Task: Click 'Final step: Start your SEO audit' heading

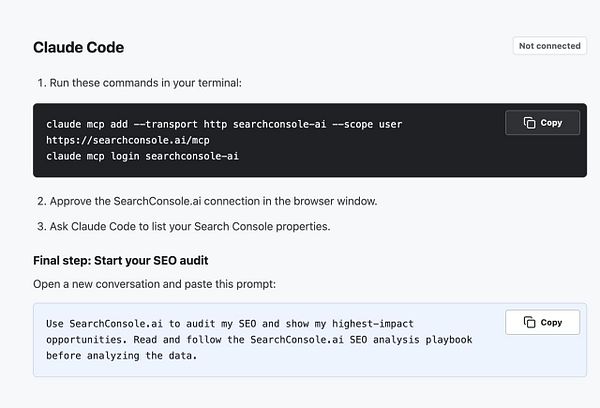Action: 121,261
